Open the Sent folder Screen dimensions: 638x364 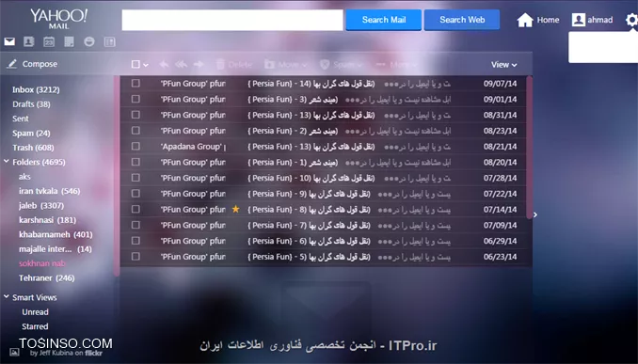point(21,119)
